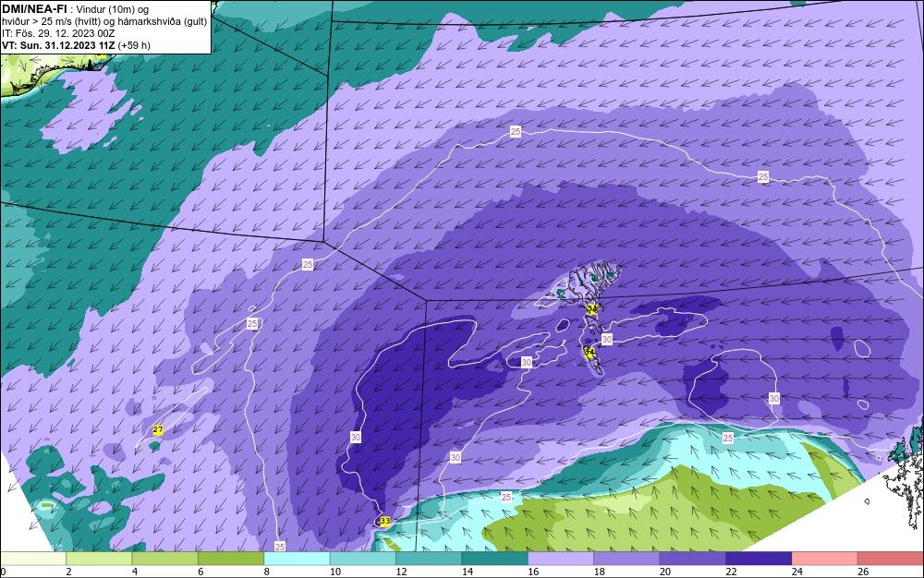Pick the dark indigo 22–24 m/s legend swatch
The height and width of the screenshot is (578, 924).
click(759, 559)
